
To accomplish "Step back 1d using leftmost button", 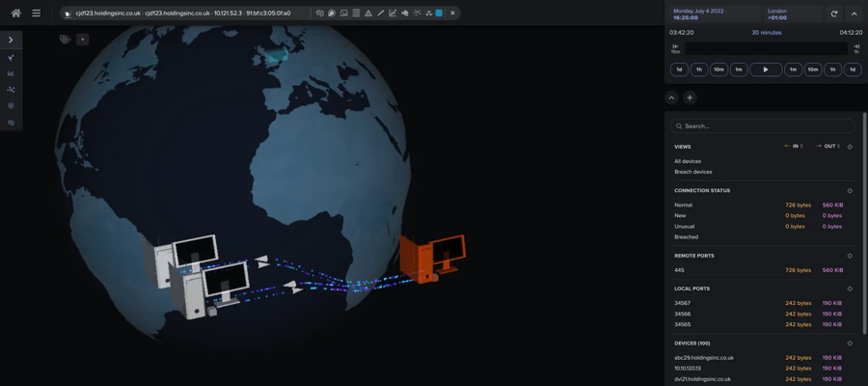I will (679, 69).
